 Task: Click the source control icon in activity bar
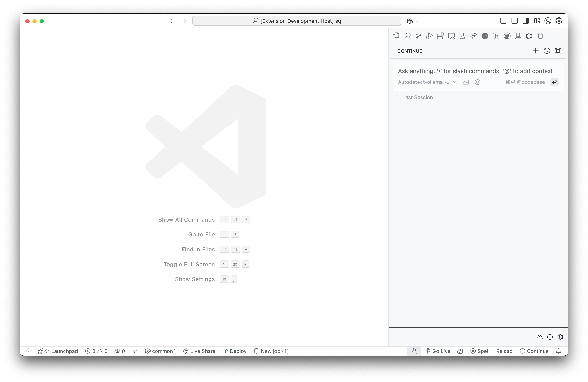(x=418, y=36)
